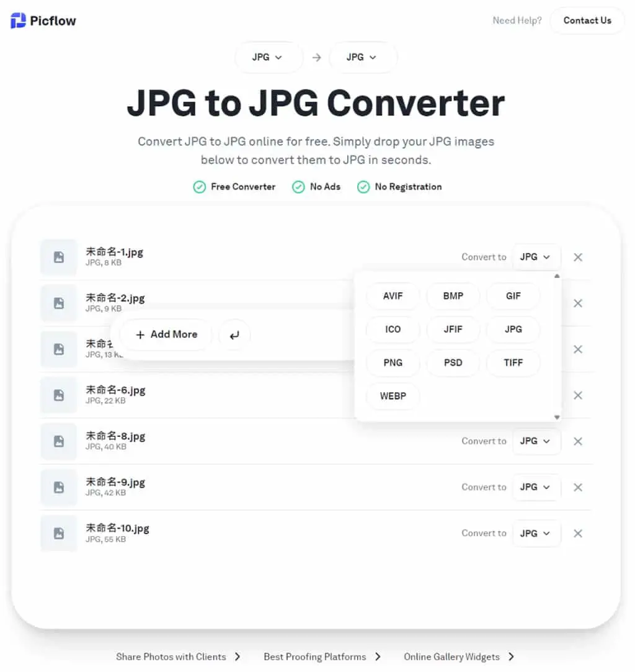Choose WEBP from the format list
Screen dimensions: 635x672
click(x=393, y=396)
